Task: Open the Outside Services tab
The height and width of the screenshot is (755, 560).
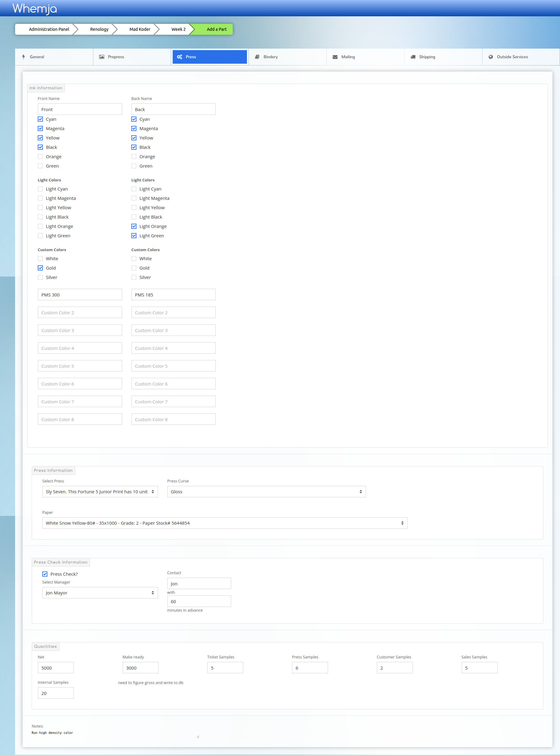Action: (x=512, y=57)
